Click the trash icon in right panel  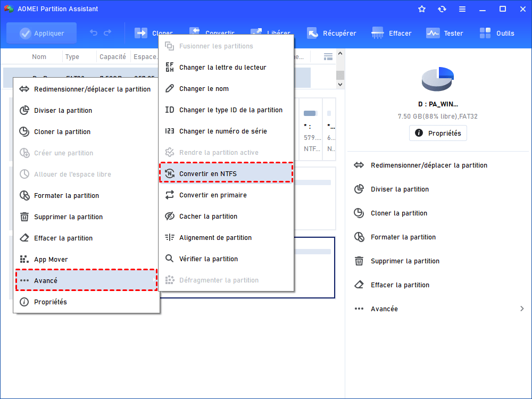(359, 261)
